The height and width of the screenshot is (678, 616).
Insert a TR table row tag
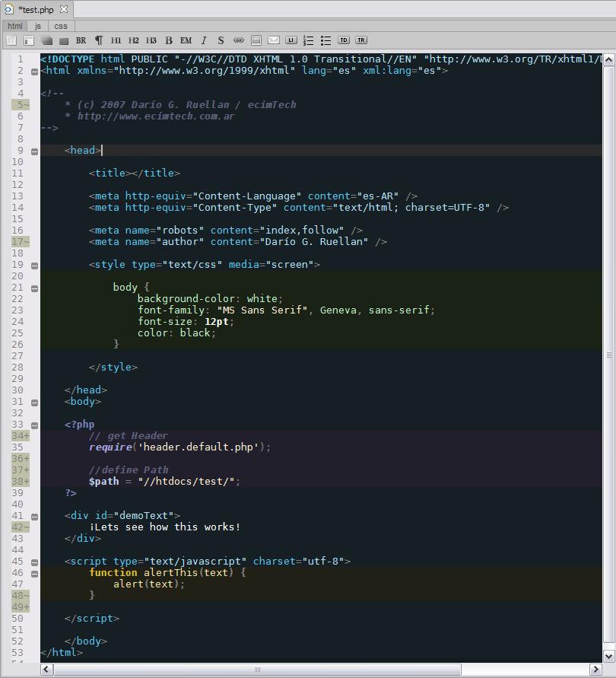pyautogui.click(x=361, y=40)
